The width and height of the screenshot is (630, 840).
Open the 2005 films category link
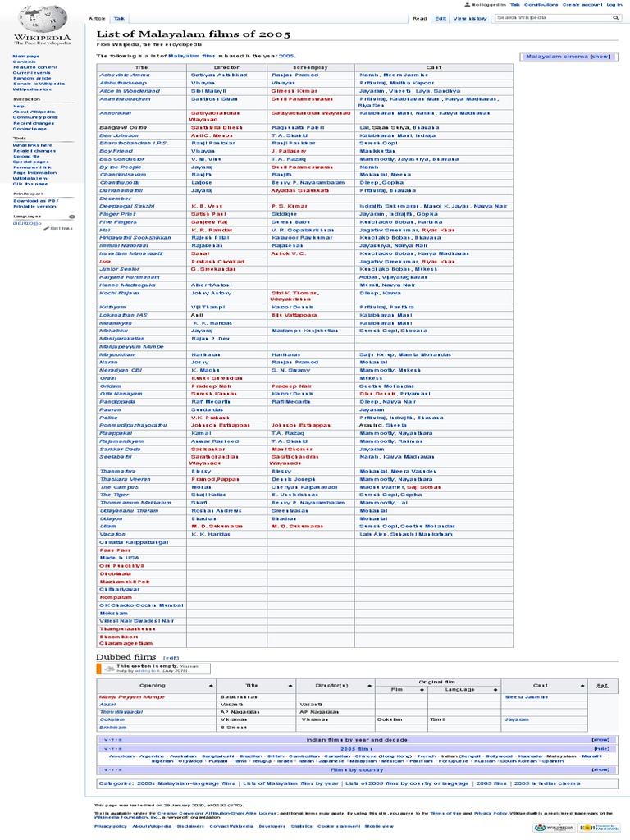(491, 783)
